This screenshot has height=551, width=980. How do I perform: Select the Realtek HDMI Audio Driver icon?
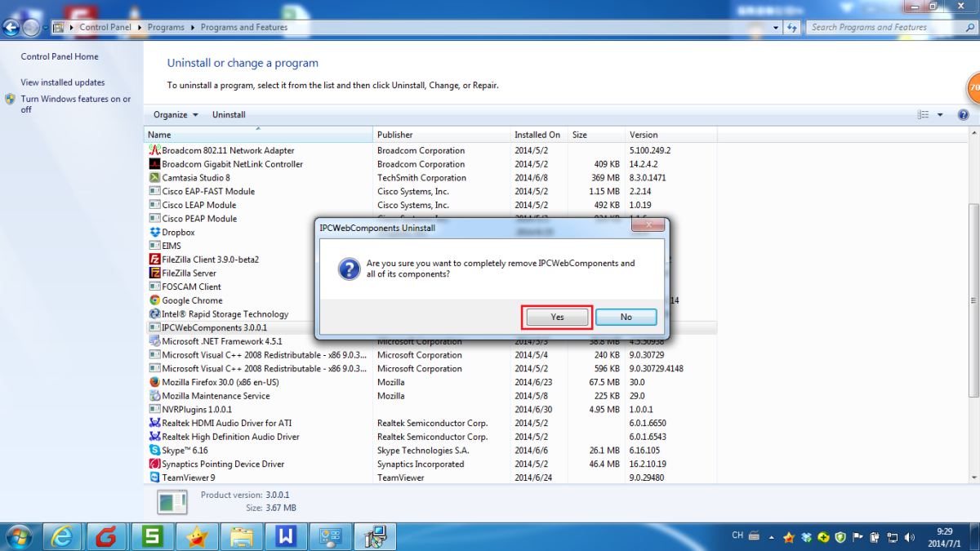[x=155, y=423]
